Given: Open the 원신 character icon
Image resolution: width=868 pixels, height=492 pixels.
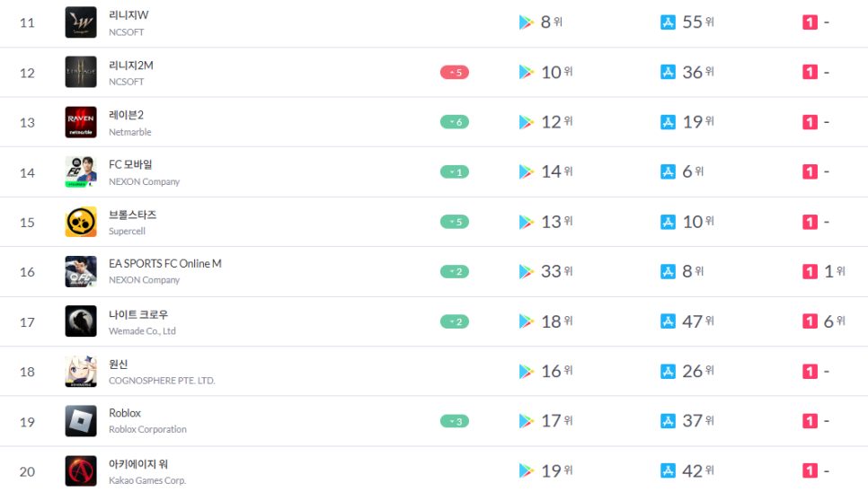Looking at the screenshot, I should click(x=81, y=372).
